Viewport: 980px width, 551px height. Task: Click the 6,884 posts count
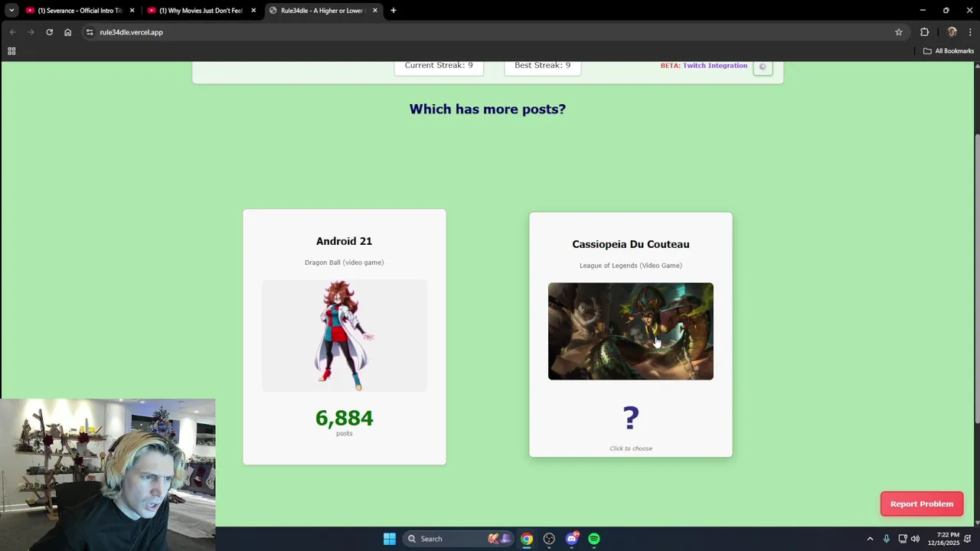[x=345, y=418]
